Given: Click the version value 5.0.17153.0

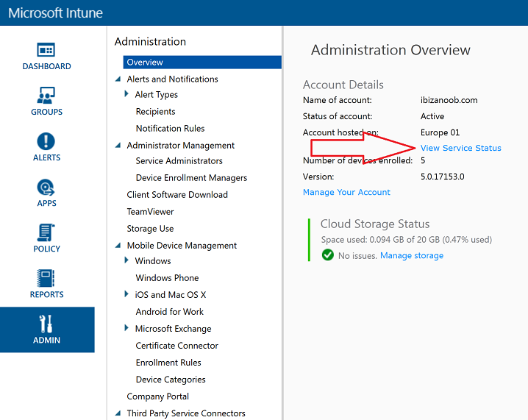Looking at the screenshot, I should coord(442,177).
